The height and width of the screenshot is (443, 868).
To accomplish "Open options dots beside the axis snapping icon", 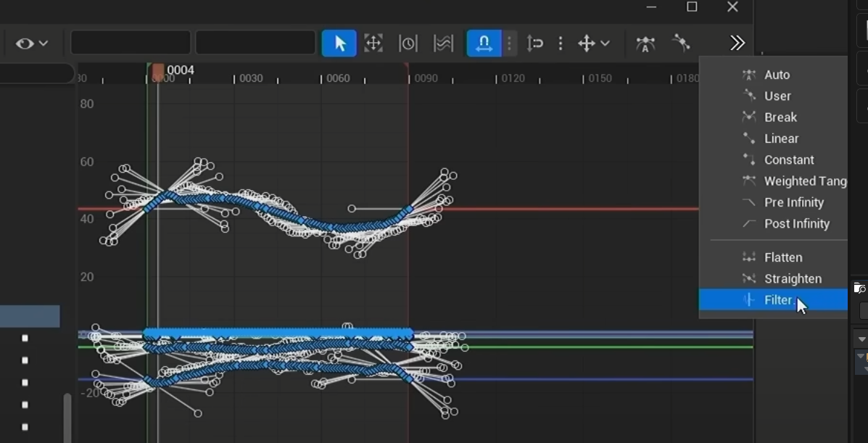I will pos(561,44).
